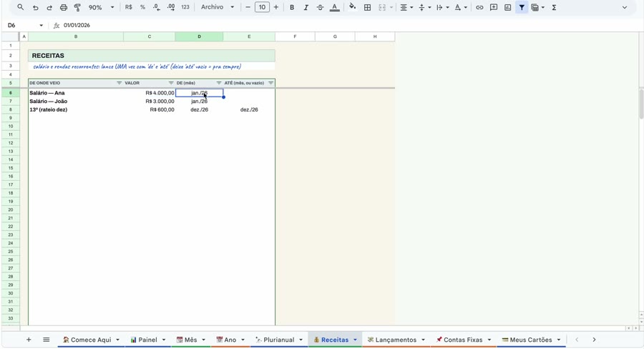Open the Receitas tab options arrow
Image resolution: width=644 pixels, height=349 pixels.
(355, 340)
